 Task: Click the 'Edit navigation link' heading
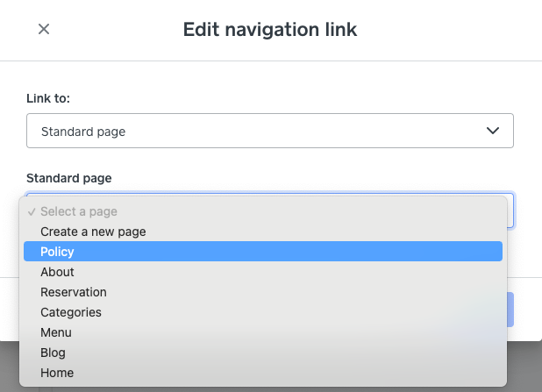270,30
